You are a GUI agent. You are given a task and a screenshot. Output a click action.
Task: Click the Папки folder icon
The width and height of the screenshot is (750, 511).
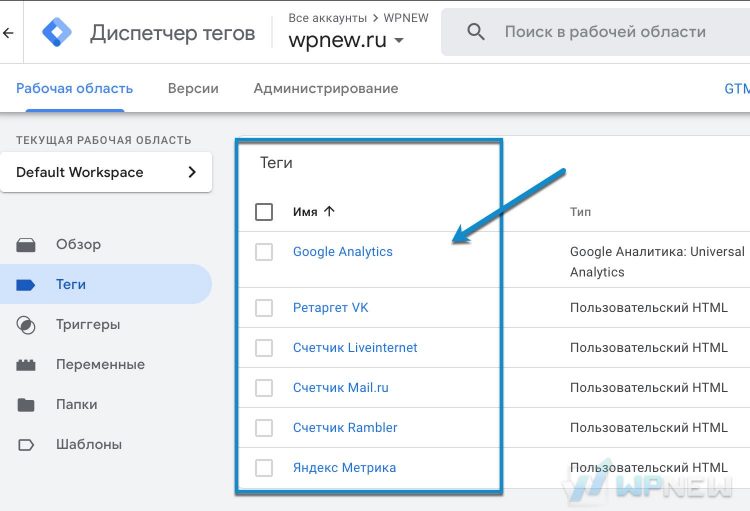click(x=26, y=405)
